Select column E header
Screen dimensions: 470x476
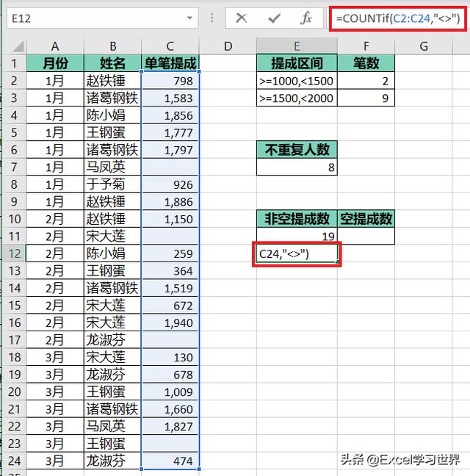click(297, 46)
